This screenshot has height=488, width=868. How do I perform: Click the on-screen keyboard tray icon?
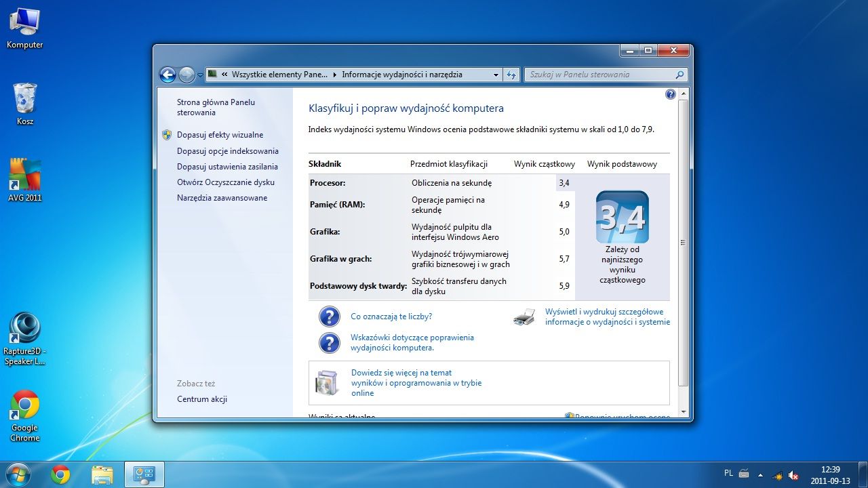click(x=743, y=474)
